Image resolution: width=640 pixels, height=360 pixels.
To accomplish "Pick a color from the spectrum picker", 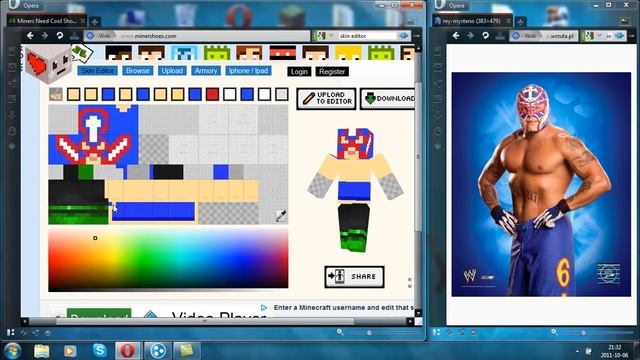I will (x=168, y=258).
